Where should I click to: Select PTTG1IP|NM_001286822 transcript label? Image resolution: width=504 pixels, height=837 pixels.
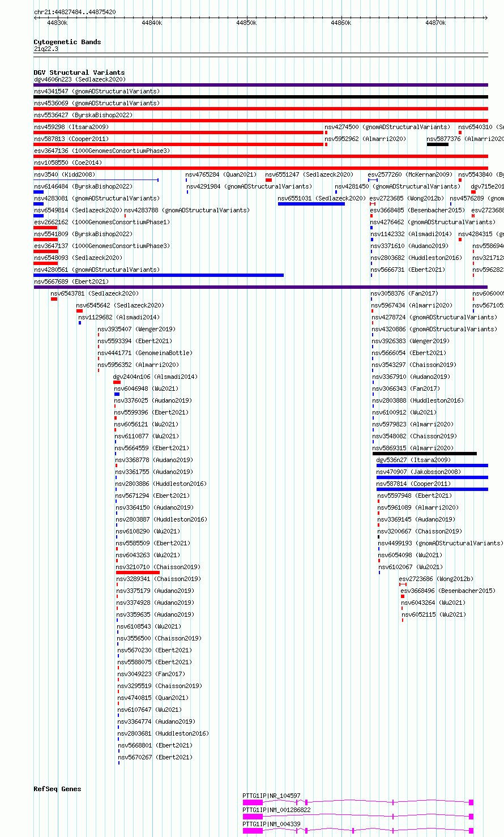pyautogui.click(x=276, y=810)
